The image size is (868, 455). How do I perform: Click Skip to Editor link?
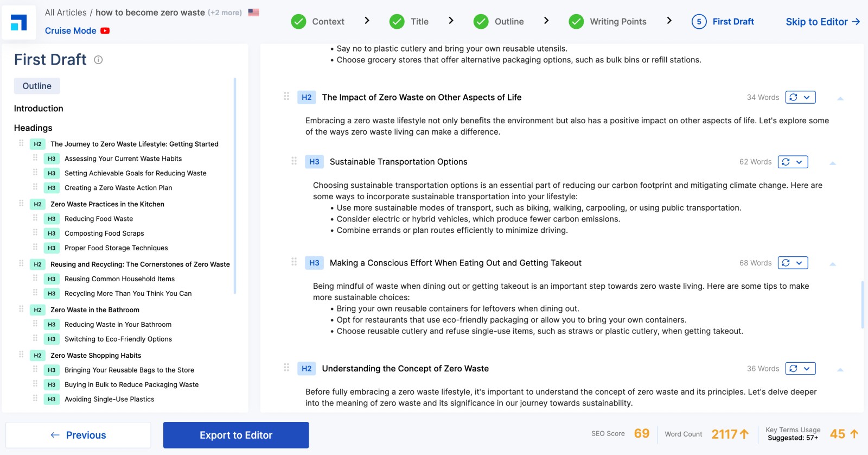point(823,22)
